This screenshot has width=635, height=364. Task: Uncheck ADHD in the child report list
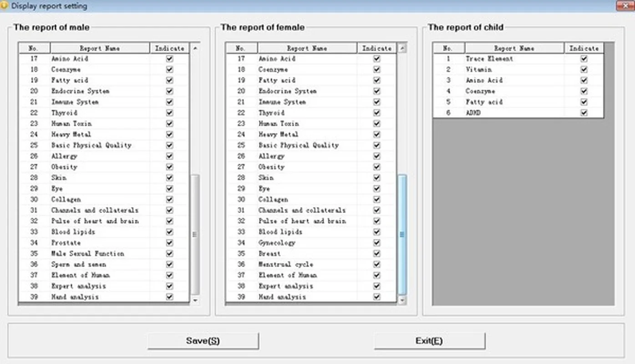coord(584,113)
